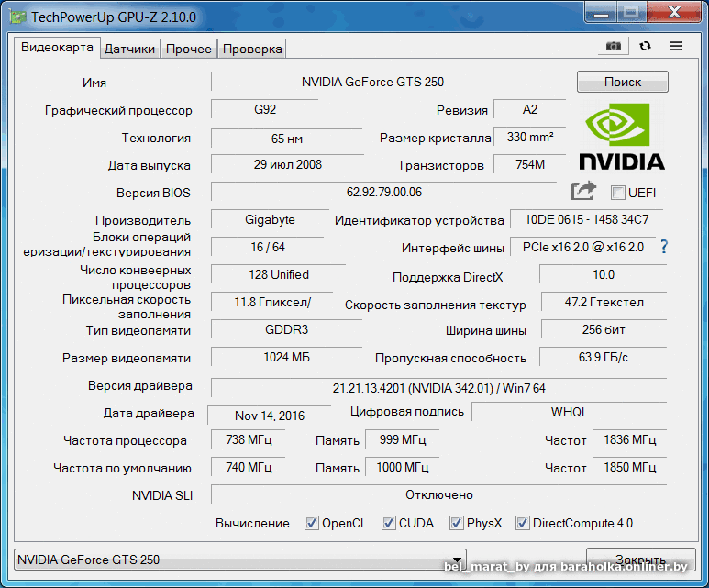709x588 pixels.
Task: Click the 16 / 64 ROPs/TMUs field
Action: click(x=268, y=247)
